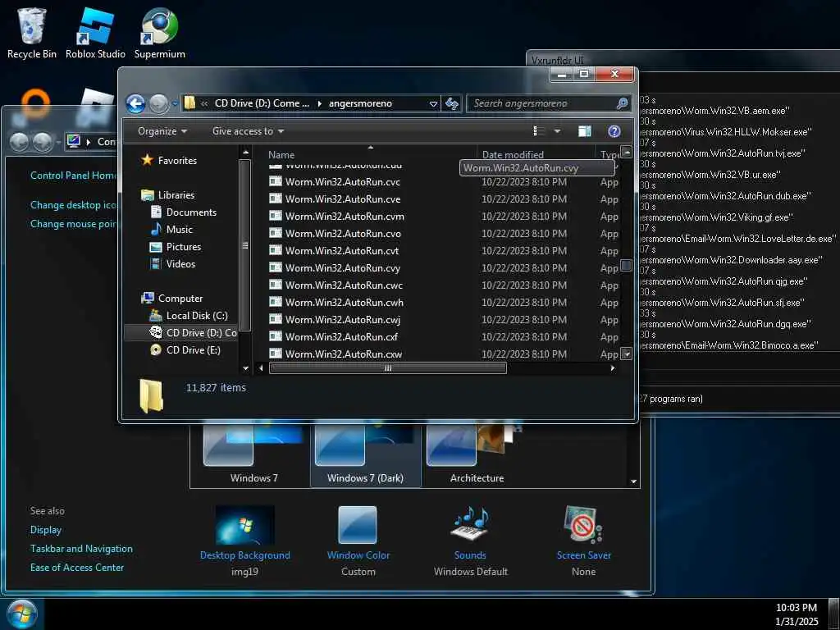
Task: Sort by the Name column header
Action: (x=281, y=155)
